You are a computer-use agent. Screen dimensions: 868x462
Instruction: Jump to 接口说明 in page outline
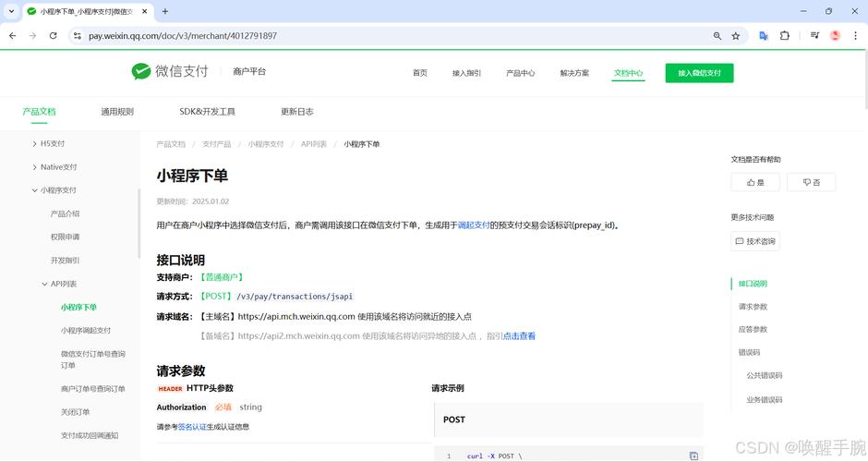click(753, 284)
